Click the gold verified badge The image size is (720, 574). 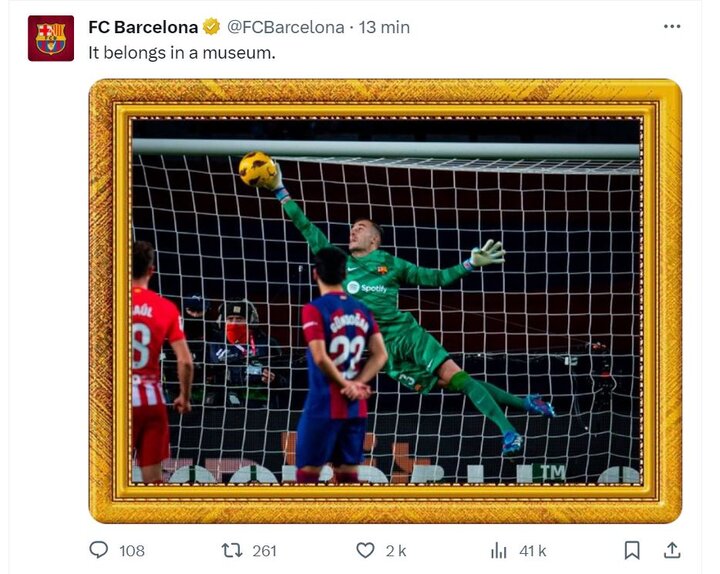pos(211,27)
